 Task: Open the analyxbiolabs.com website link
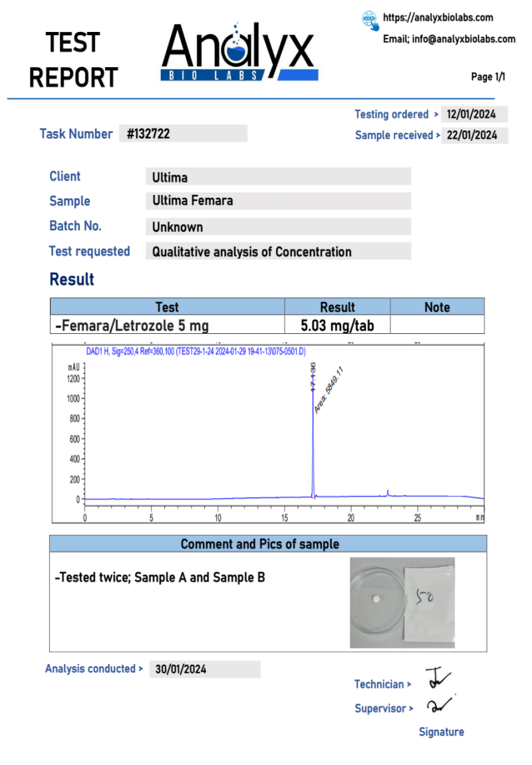[x=438, y=18]
